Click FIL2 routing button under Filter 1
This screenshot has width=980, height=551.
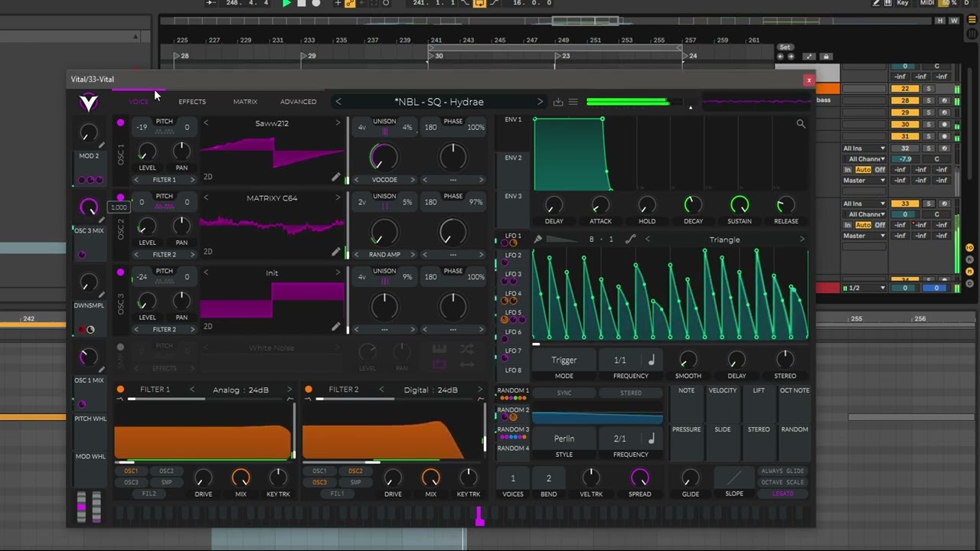149,494
